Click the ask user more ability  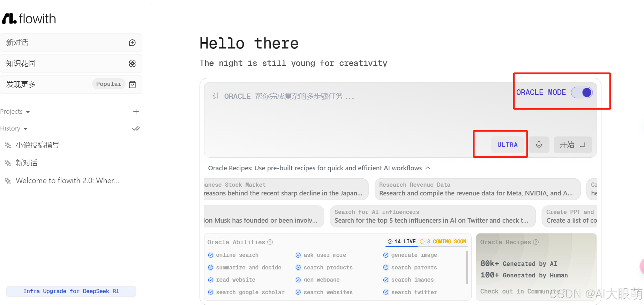coord(321,255)
